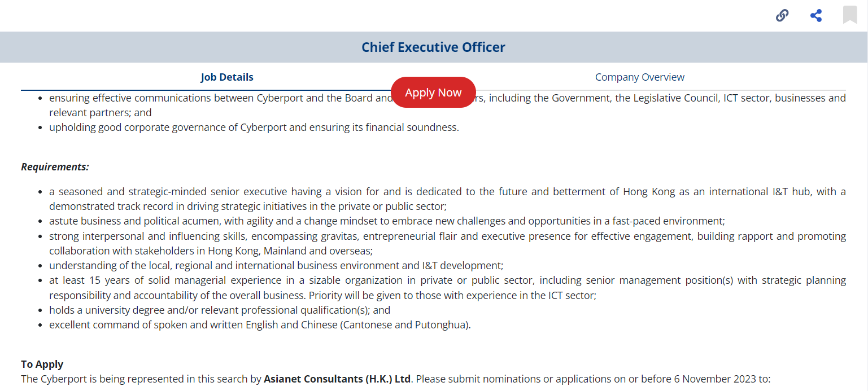Screen dimensions: 868x391
Task: Click the Requirements heading
Action: point(55,167)
